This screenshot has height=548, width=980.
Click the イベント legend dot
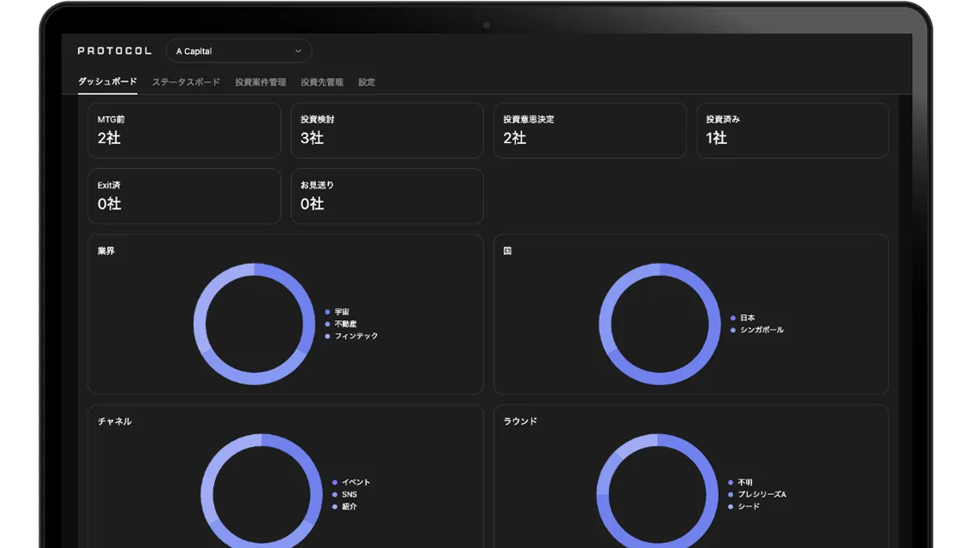pyautogui.click(x=335, y=482)
